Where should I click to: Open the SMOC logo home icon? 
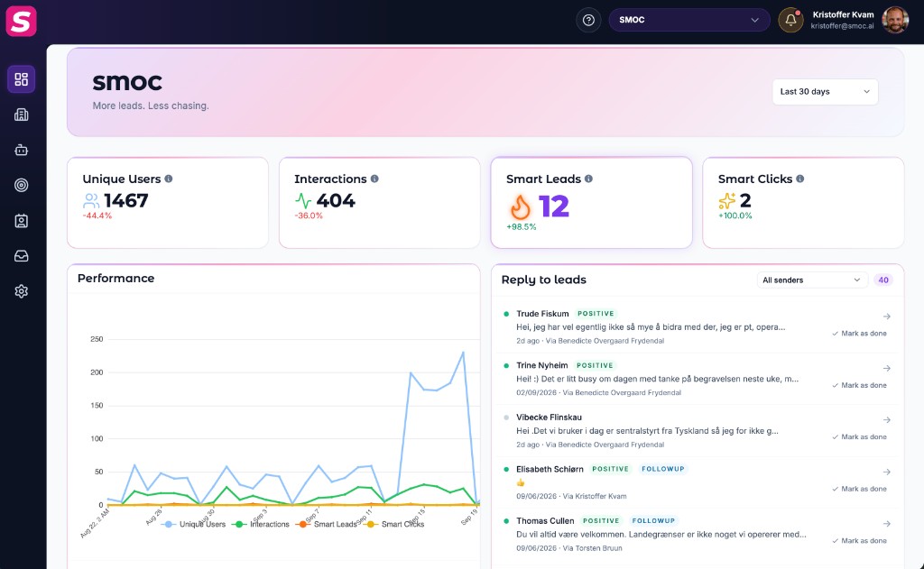22,22
